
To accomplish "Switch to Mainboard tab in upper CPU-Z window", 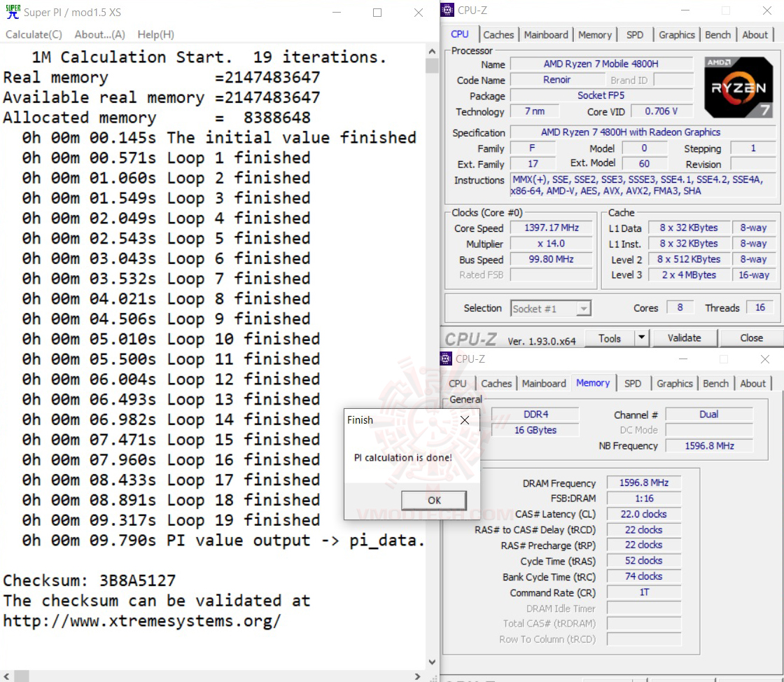I will [x=546, y=34].
